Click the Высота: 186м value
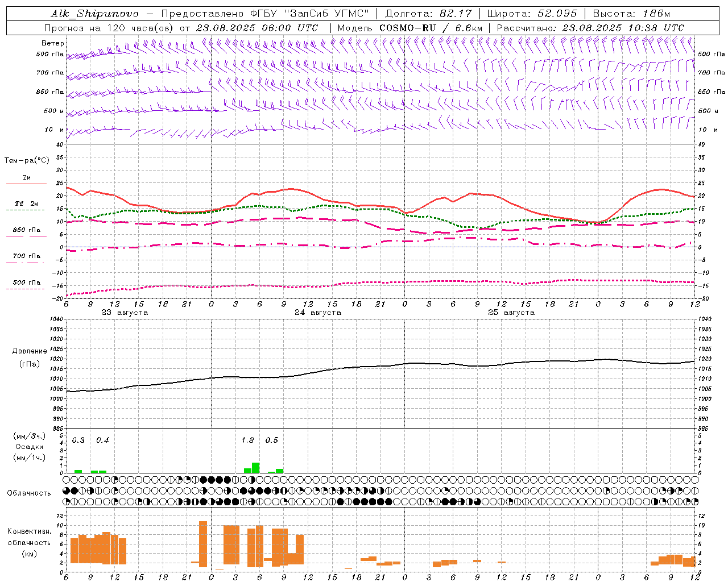Image resolution: width=728 pixels, height=582 pixels. click(x=631, y=14)
